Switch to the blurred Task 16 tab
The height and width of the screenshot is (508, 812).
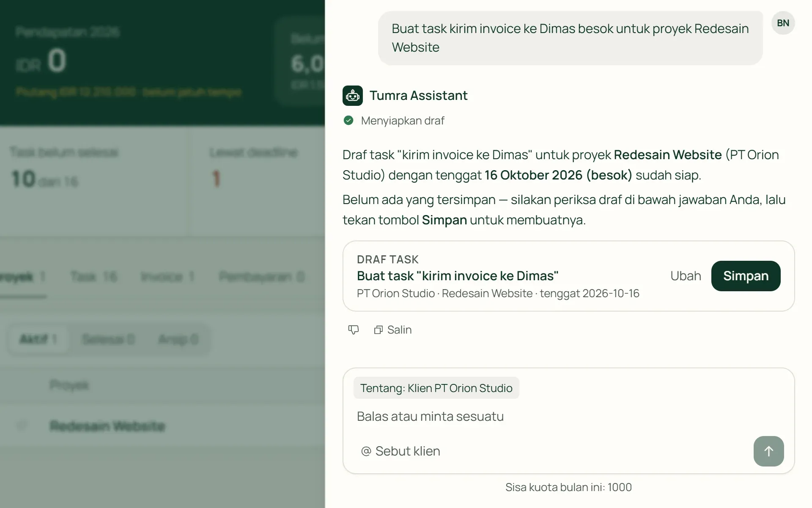[94, 277]
